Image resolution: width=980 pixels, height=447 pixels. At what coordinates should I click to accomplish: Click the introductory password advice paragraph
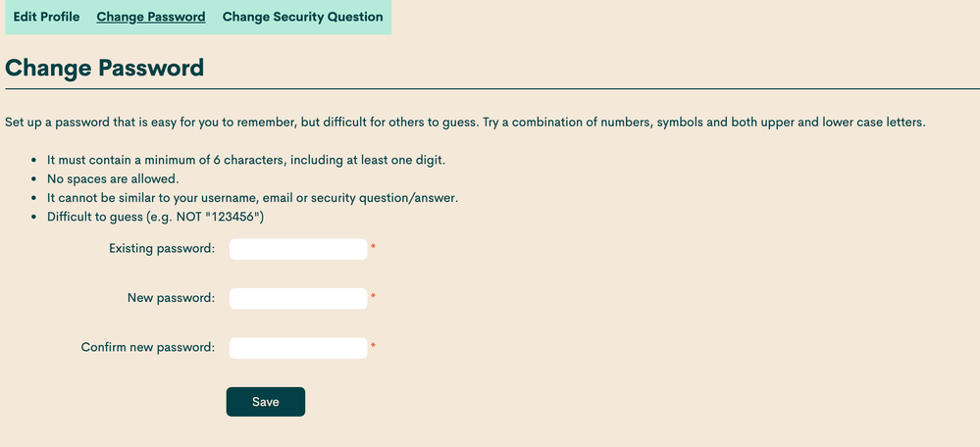point(465,123)
